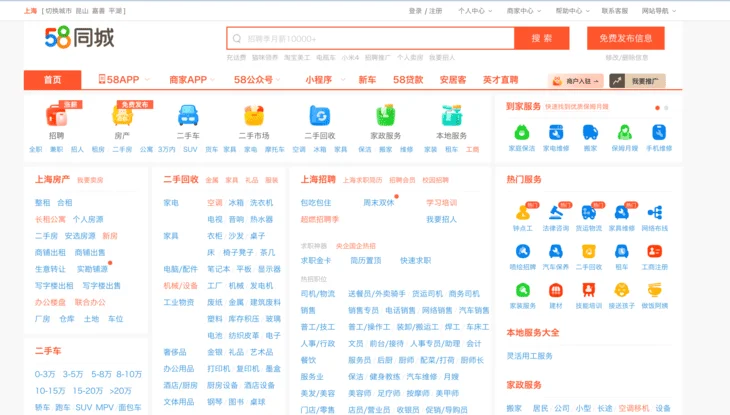Open the 首页 tab
This screenshot has width=730, height=415.
point(53,80)
